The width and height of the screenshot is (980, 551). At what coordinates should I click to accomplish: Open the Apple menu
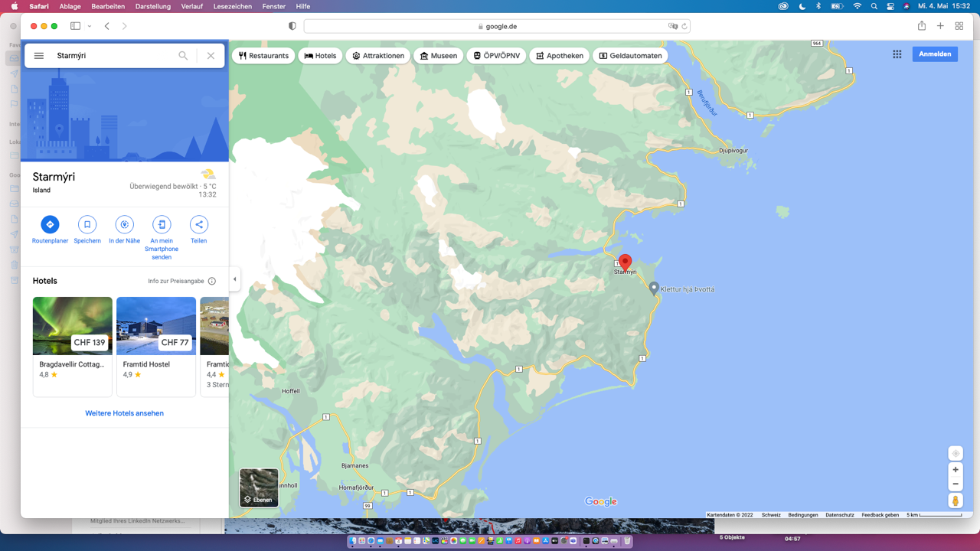pyautogui.click(x=14, y=6)
